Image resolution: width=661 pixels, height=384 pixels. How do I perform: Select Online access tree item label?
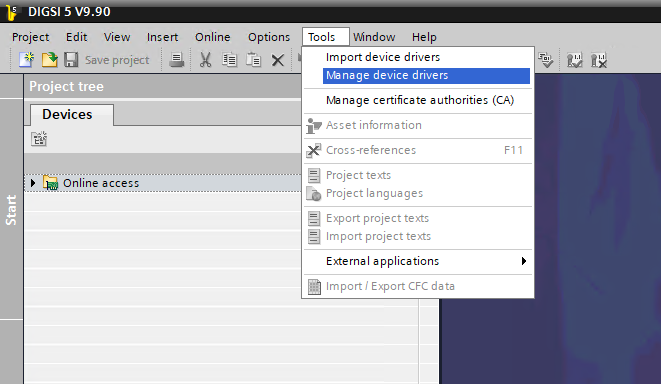101,183
